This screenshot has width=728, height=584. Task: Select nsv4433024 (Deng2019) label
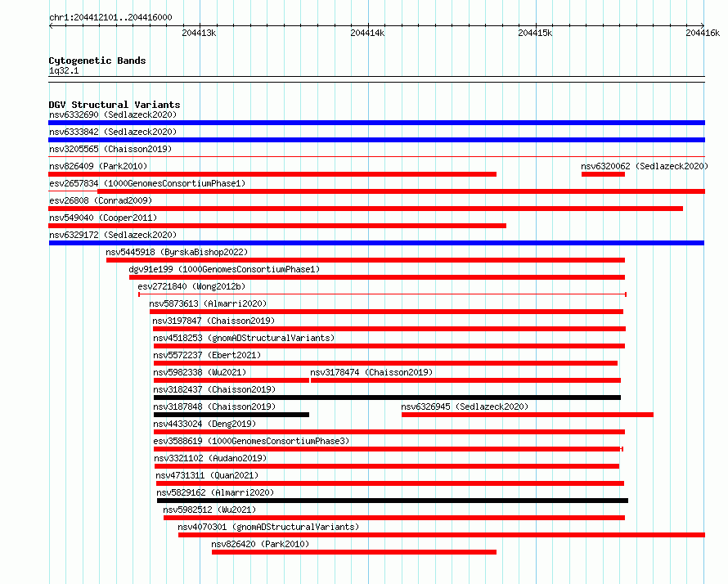click(x=204, y=424)
